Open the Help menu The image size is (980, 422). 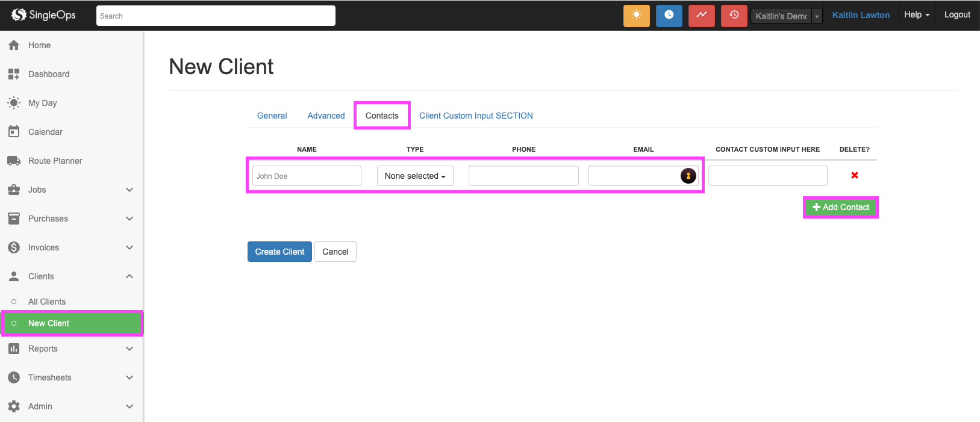(916, 15)
